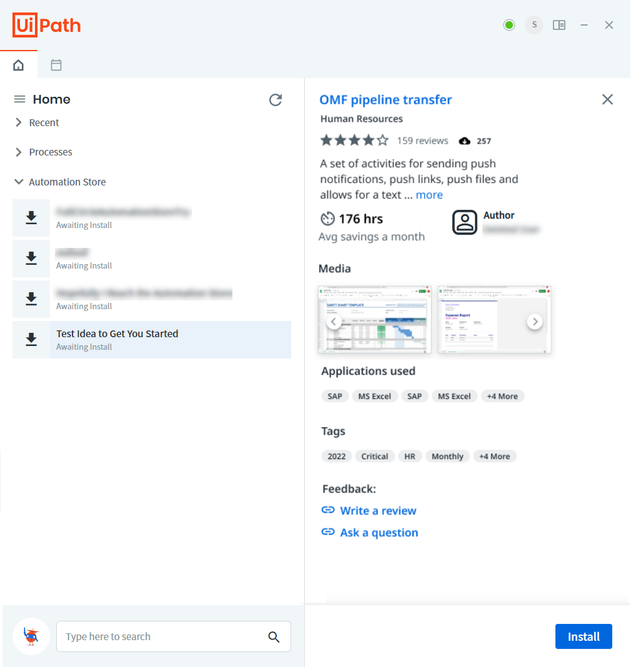Click the 159 reviews text
The image size is (631, 672).
pyautogui.click(x=423, y=141)
